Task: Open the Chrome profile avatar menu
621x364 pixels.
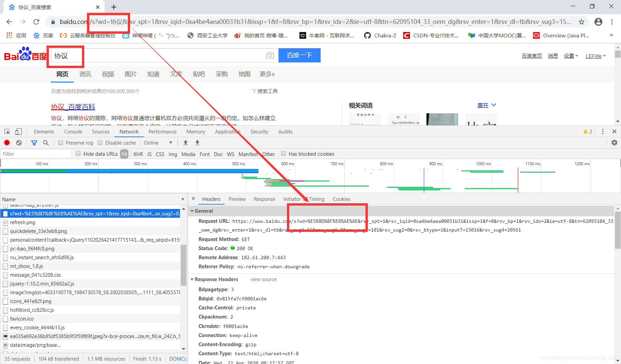Action: click(x=598, y=22)
